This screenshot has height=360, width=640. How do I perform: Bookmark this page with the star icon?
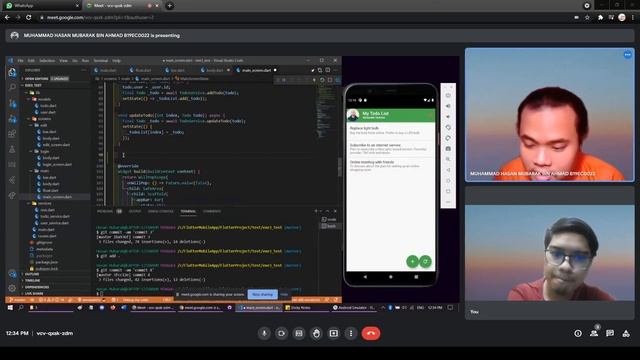[587, 18]
